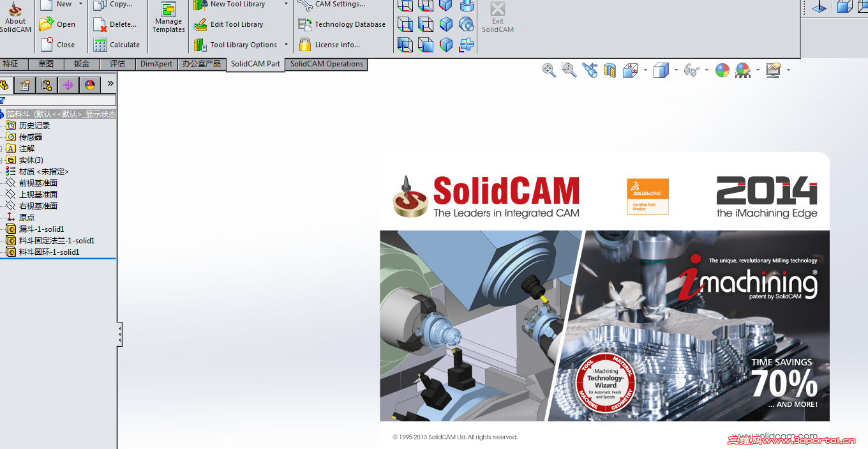Click Apply Scene icon
This screenshot has height=449, width=868.
[743, 70]
